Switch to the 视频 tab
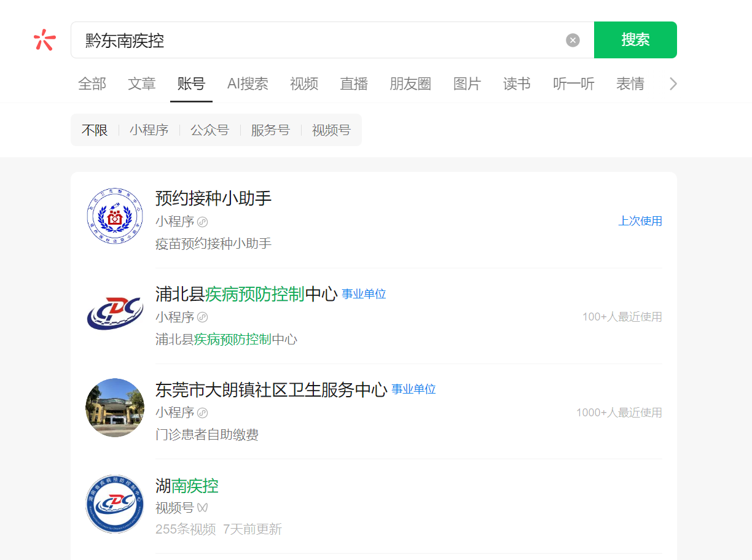The image size is (752, 560). [304, 84]
